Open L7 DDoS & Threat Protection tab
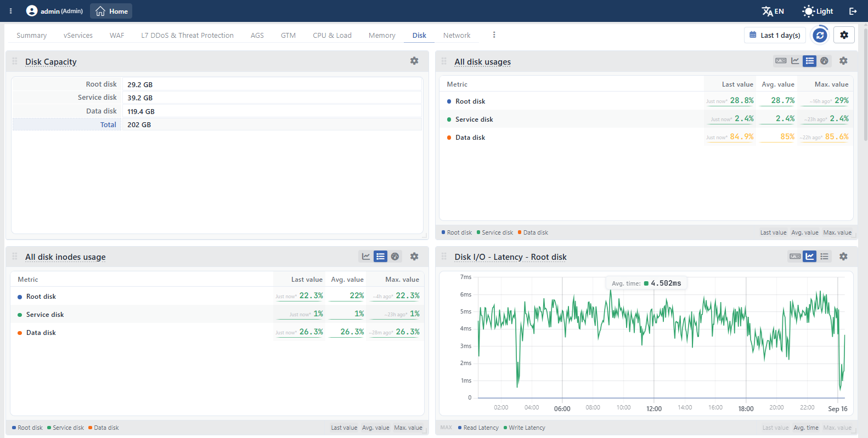Screen dimensions: 868x438 coord(187,36)
